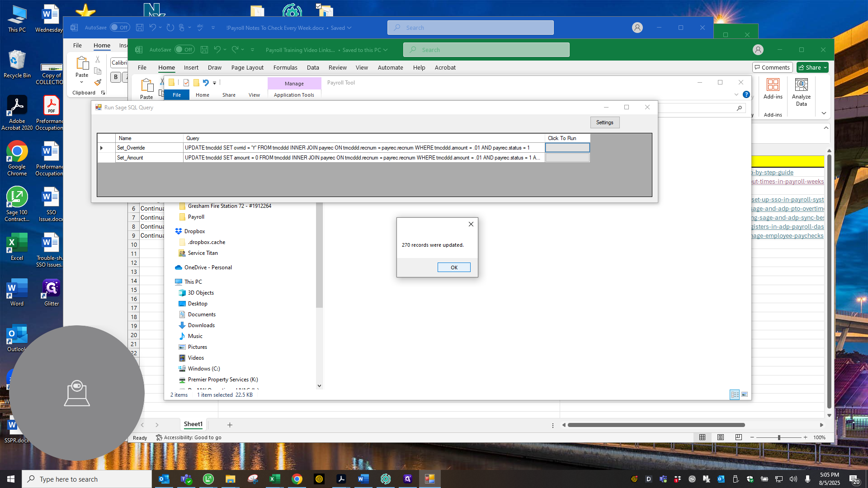Switch to the Page Layout tab

(247, 67)
